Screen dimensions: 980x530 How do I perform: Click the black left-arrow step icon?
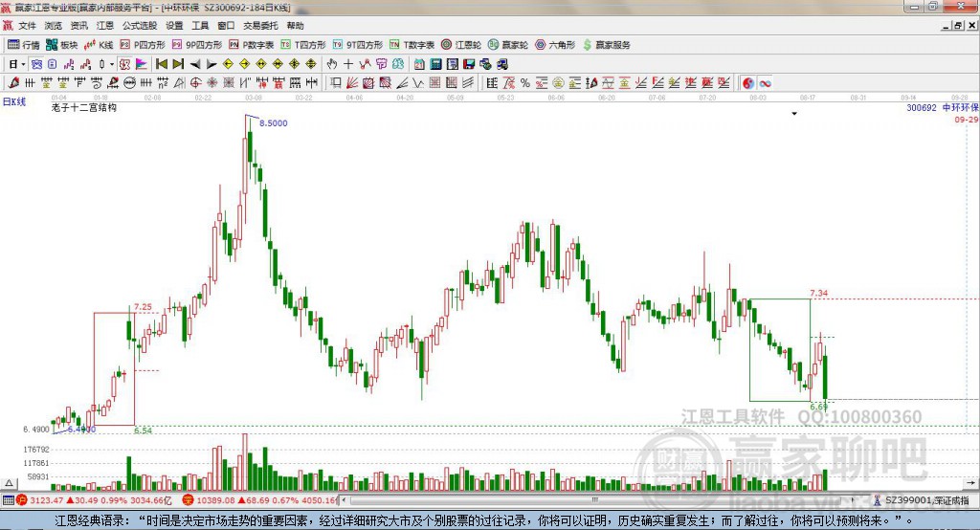coord(195,64)
